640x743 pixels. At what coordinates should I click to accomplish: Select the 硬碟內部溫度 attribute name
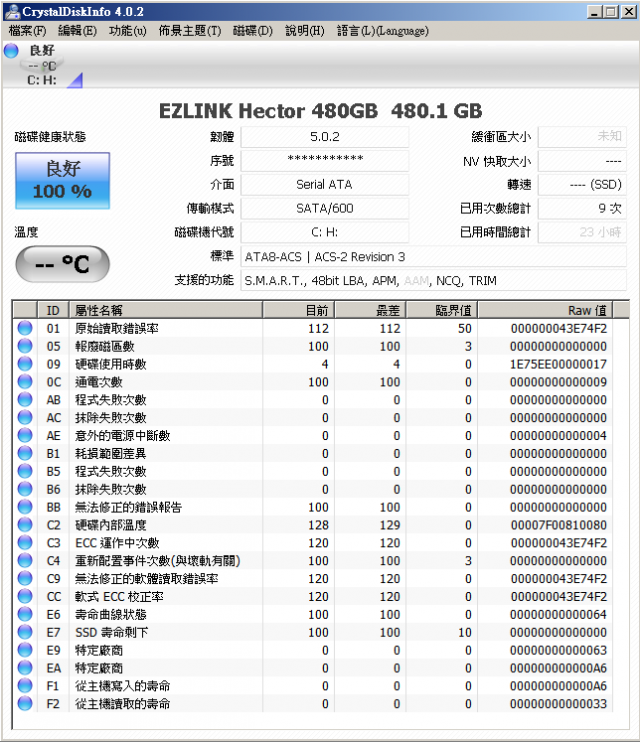click(x=111, y=525)
